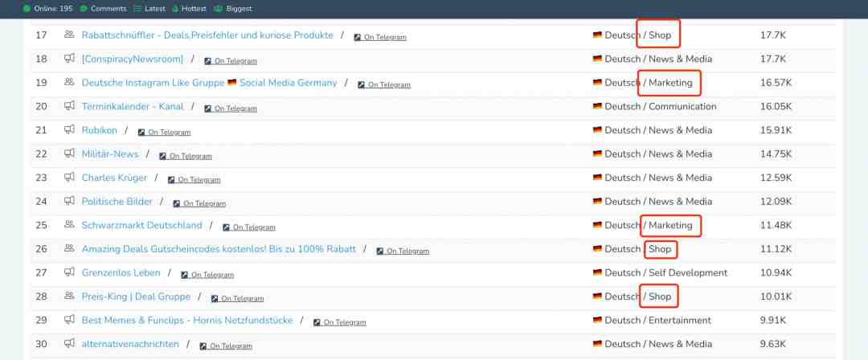Click megaphone icon beside alternativenachrichten
This screenshot has width=868, height=360.
click(x=69, y=343)
